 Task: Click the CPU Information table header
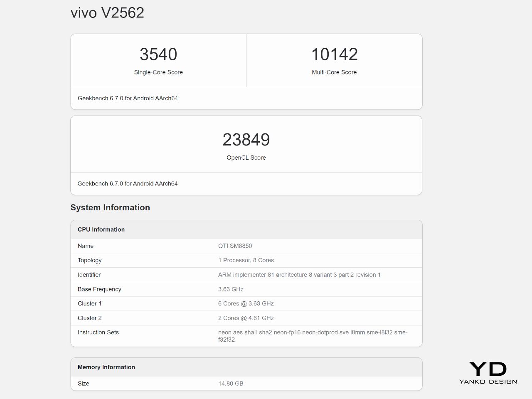coord(101,229)
